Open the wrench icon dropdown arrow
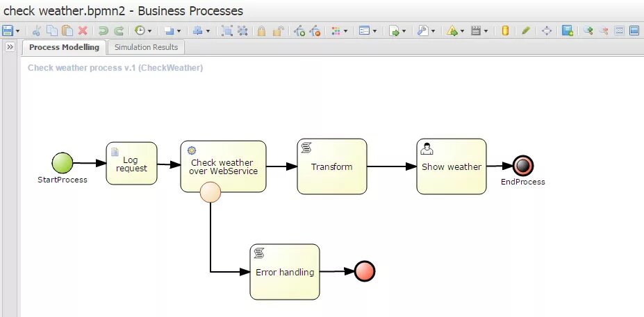 434,31
